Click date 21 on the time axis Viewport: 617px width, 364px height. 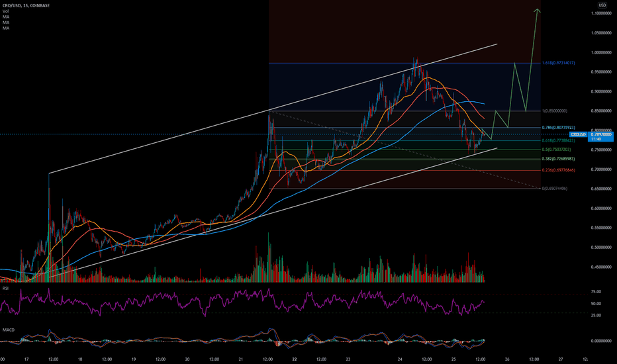(241, 359)
